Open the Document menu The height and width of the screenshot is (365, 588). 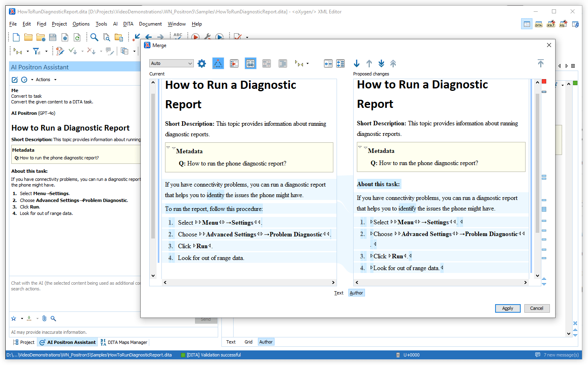coord(150,24)
